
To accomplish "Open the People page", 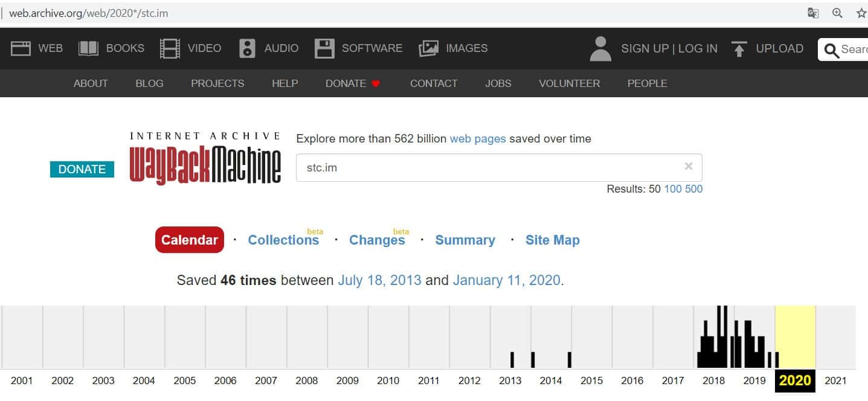I will [x=647, y=83].
